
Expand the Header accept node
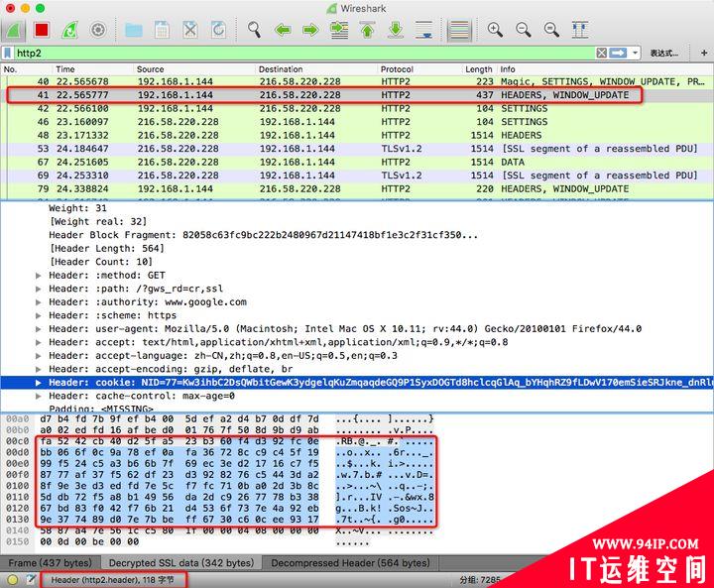[39, 342]
